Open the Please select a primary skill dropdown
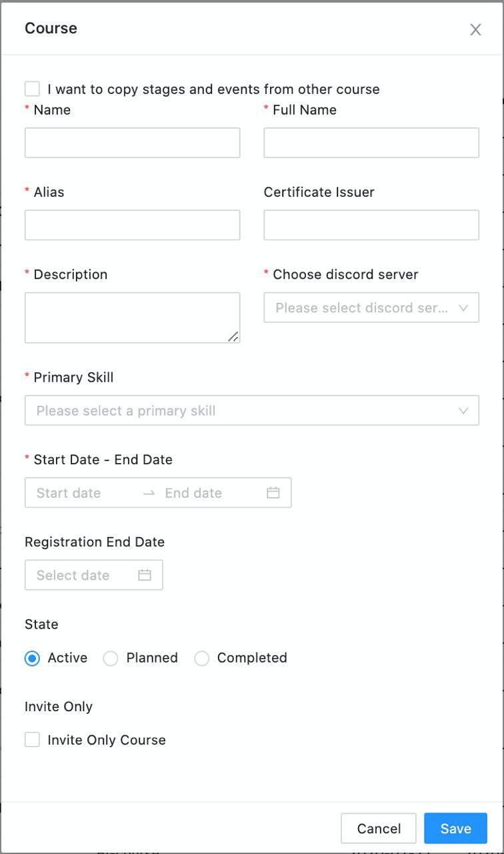The height and width of the screenshot is (854, 504). [252, 410]
